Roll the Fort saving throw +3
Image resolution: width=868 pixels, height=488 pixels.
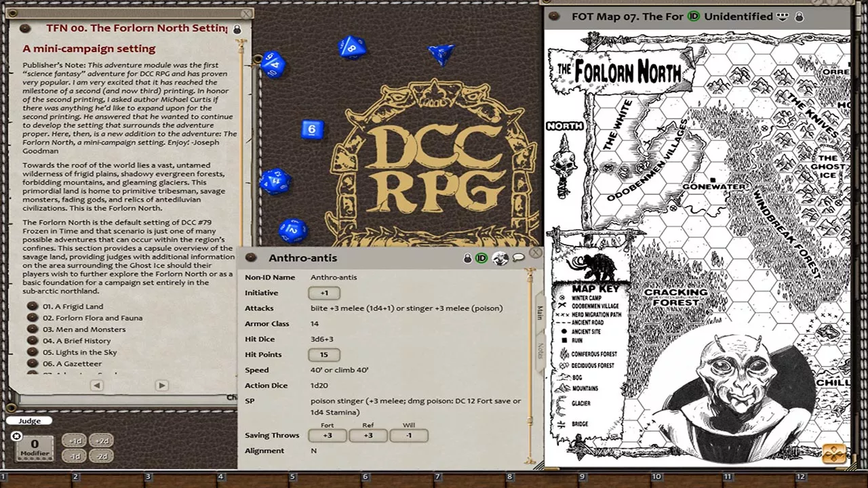pos(328,435)
